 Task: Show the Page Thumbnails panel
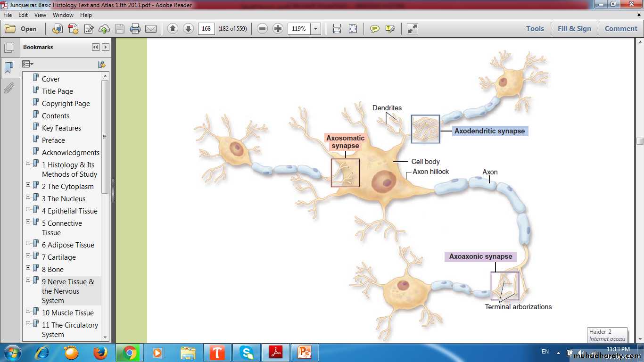pos(8,48)
